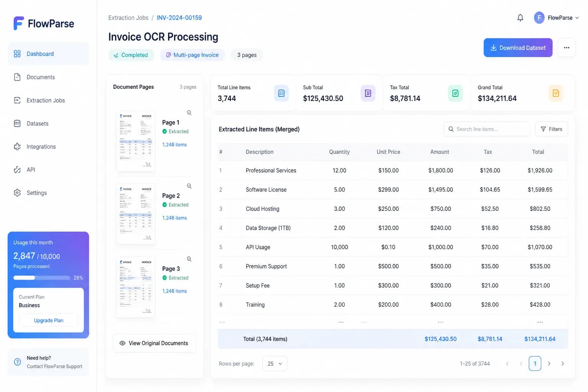Zoom into Page 1 with magnifier icon
Image resolution: width=588 pixels, height=392 pixels.
(189, 113)
